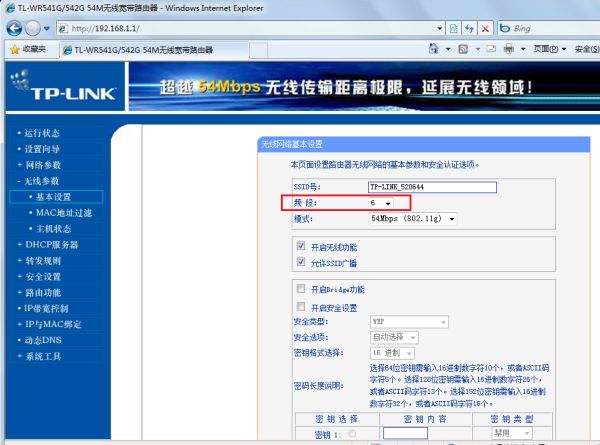Click the browser Forward arrow button
600x445 pixels.
click(x=33, y=28)
